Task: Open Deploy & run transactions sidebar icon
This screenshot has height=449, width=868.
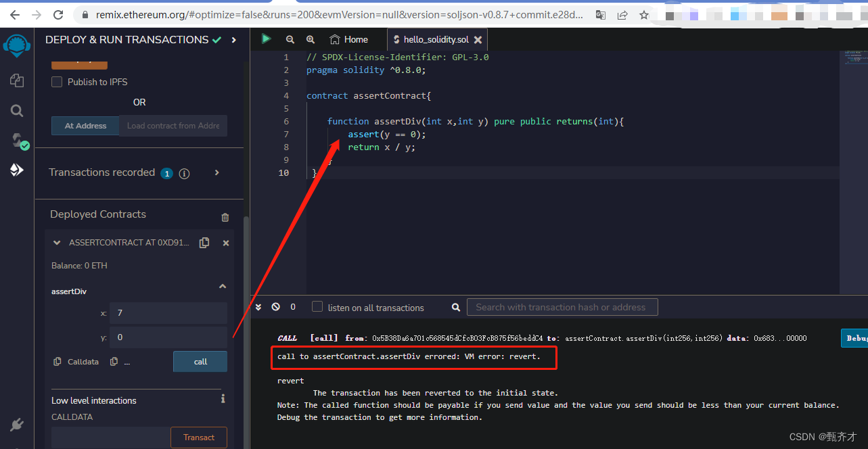Action: point(17,170)
